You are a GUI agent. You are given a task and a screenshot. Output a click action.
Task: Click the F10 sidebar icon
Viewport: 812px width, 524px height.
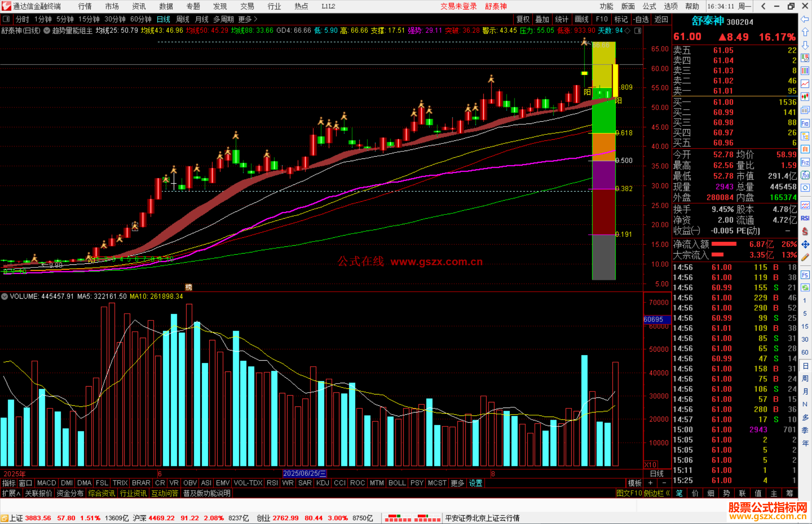pos(805,123)
